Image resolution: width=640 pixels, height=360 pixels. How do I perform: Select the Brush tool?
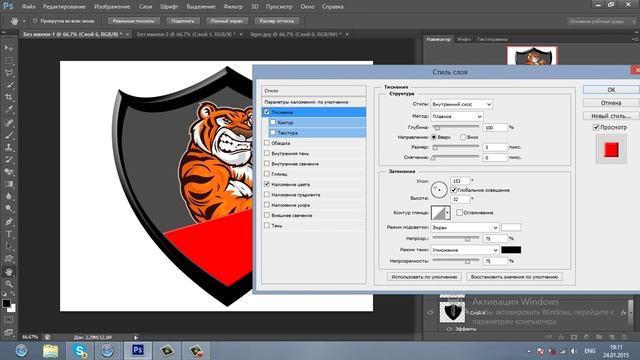click(9, 135)
